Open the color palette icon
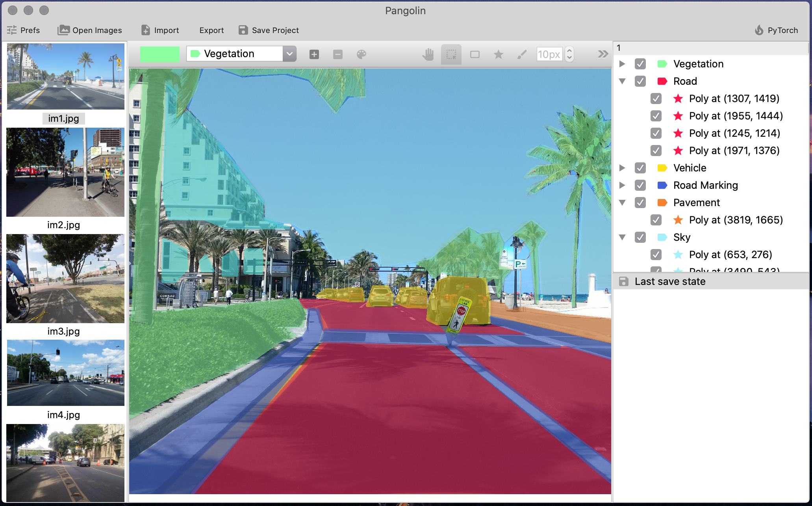 (361, 54)
